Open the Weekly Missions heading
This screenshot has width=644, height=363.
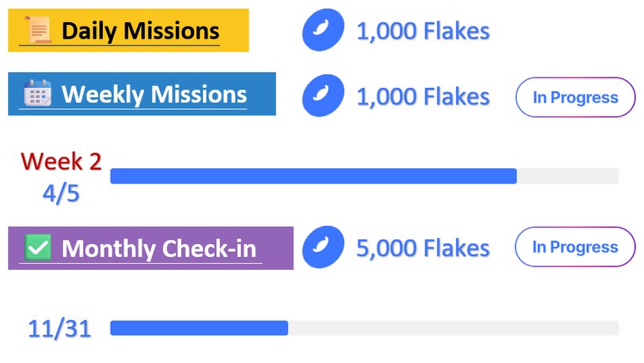click(154, 95)
